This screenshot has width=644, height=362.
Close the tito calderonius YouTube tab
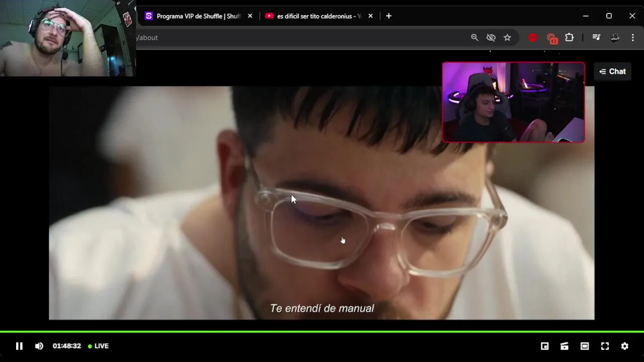(x=371, y=16)
